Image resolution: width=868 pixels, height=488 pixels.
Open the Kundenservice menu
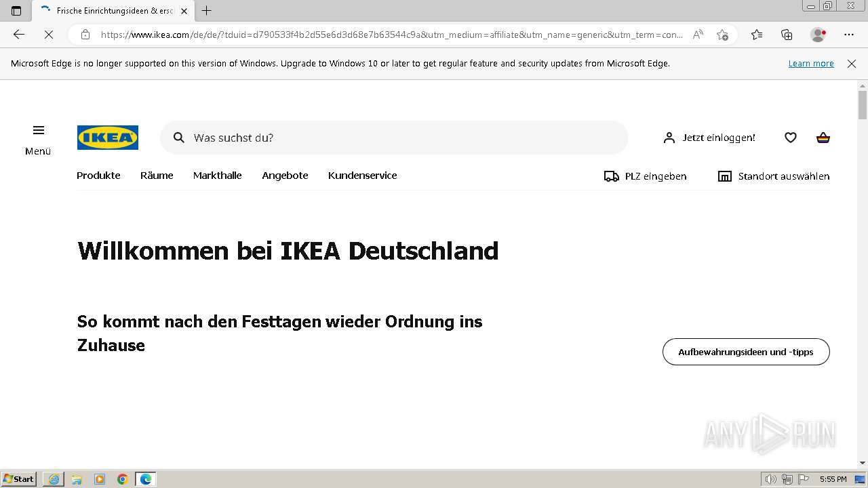(363, 176)
